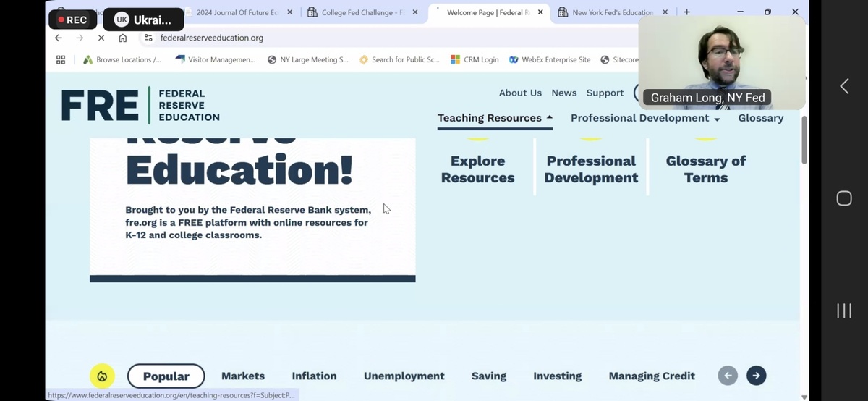Tap the Graham Long speaker video thumbnail

point(722,64)
